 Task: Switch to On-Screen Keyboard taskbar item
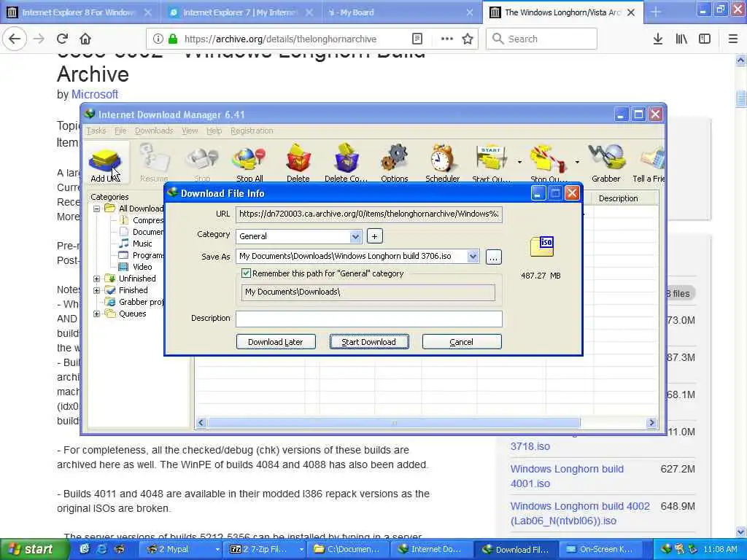[600, 549]
